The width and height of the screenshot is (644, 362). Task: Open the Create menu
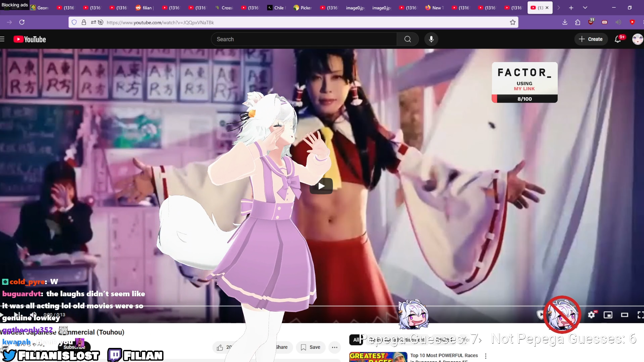point(591,39)
